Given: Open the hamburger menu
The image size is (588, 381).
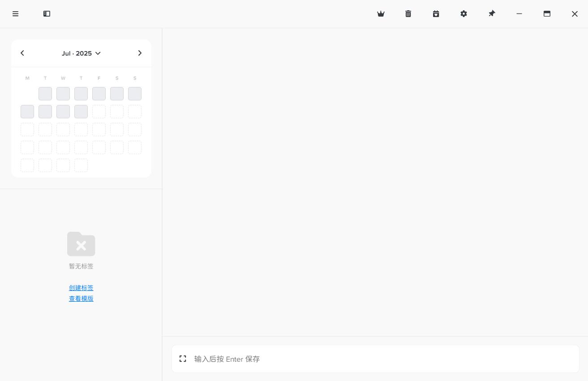Looking at the screenshot, I should click(15, 14).
